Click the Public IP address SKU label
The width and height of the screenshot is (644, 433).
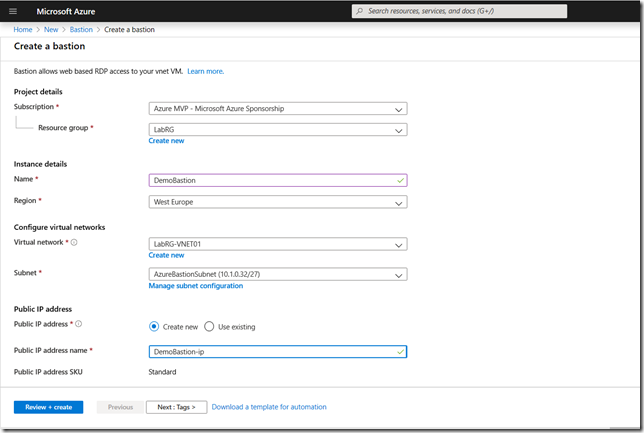pyautogui.click(x=48, y=372)
